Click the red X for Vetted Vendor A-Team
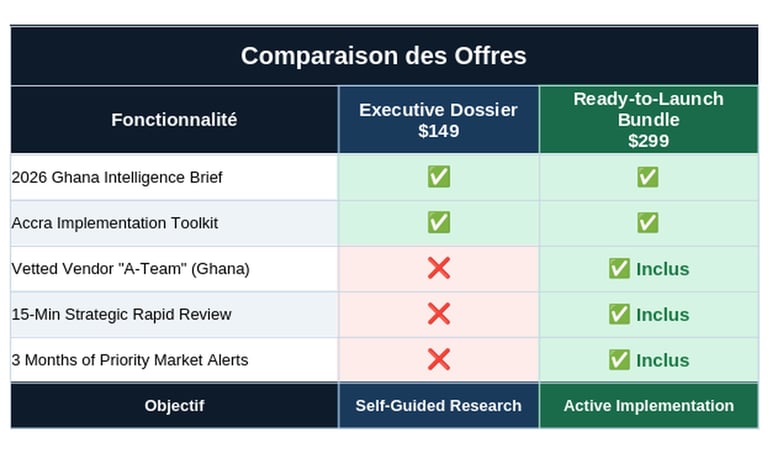The width and height of the screenshot is (768, 453). [438, 268]
